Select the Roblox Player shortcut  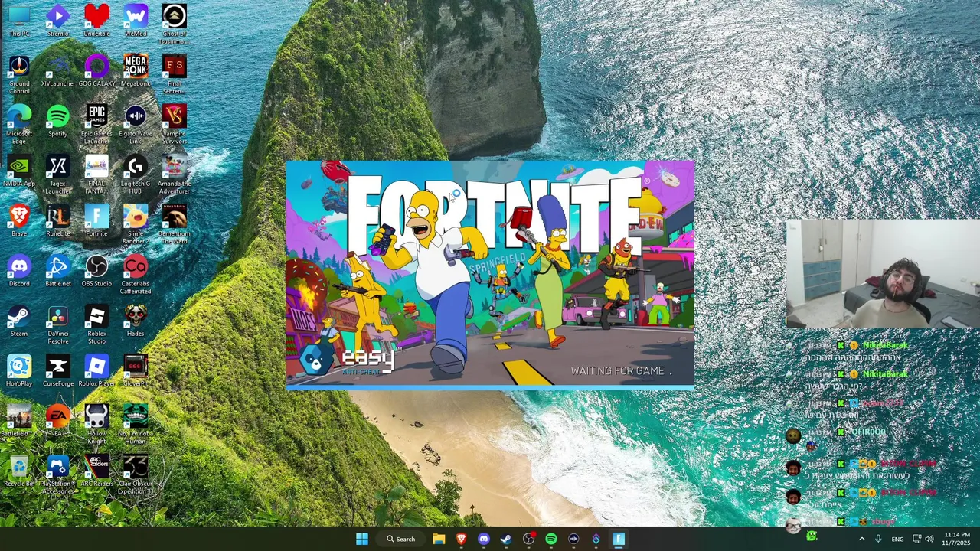click(96, 370)
